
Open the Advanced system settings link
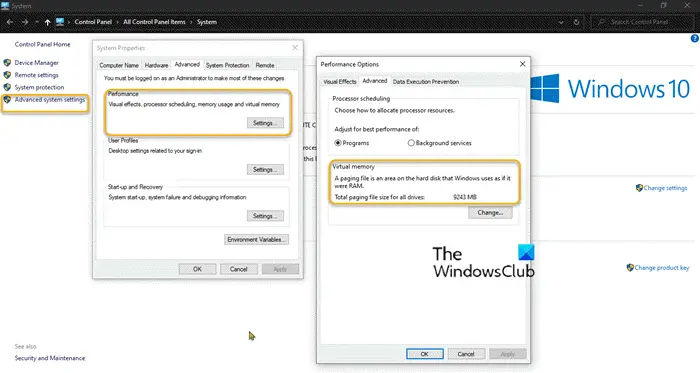point(50,99)
